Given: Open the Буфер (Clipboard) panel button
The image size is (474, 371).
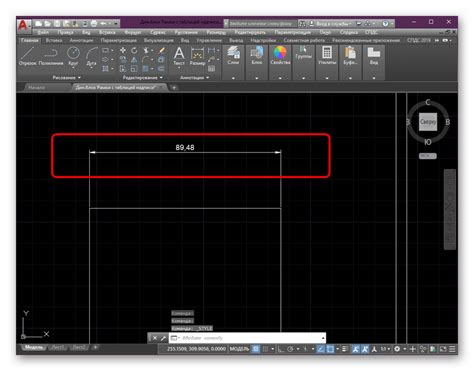Looking at the screenshot, I should (x=350, y=62).
